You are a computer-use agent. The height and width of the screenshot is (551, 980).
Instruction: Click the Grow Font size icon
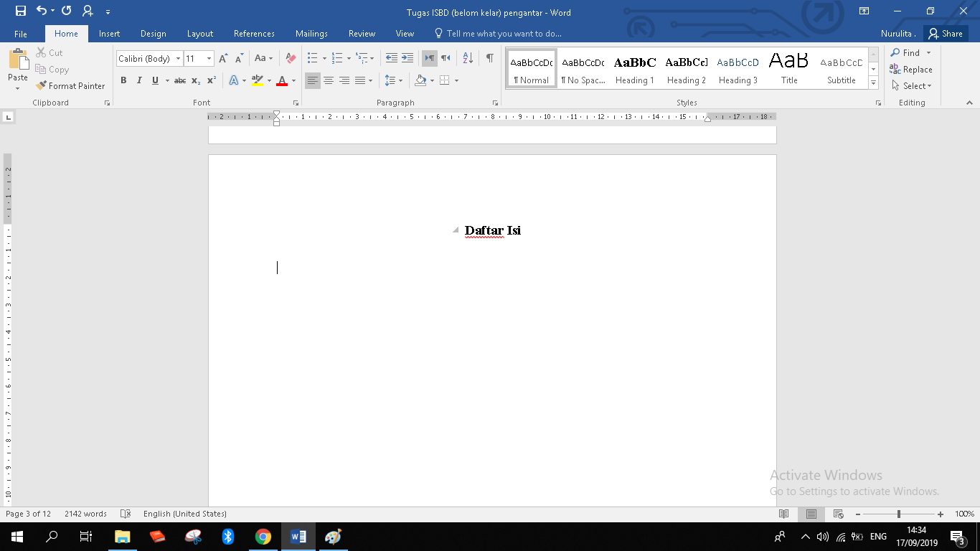tap(223, 58)
